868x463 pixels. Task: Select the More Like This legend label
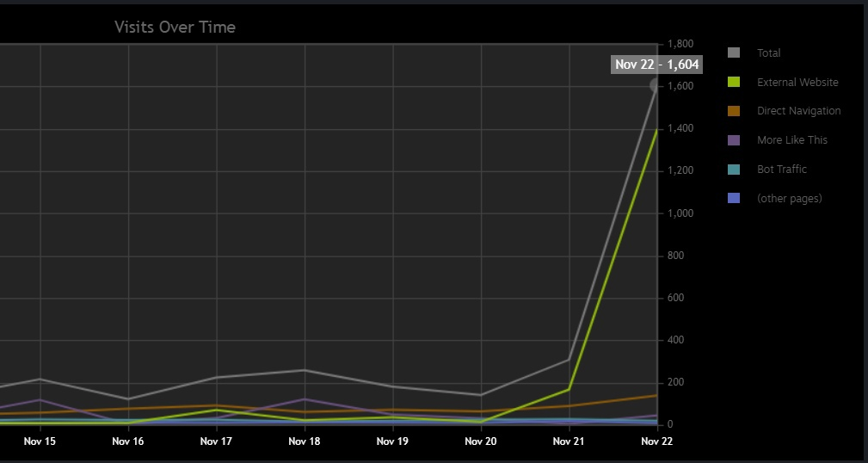point(791,140)
